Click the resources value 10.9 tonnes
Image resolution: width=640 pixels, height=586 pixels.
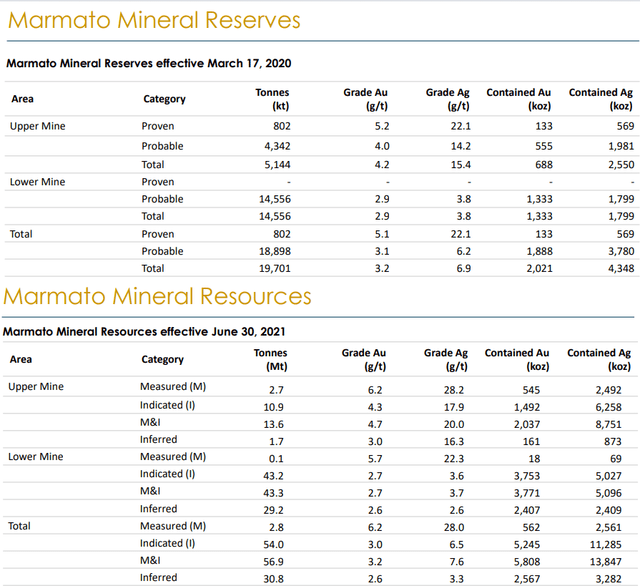pyautogui.click(x=273, y=407)
